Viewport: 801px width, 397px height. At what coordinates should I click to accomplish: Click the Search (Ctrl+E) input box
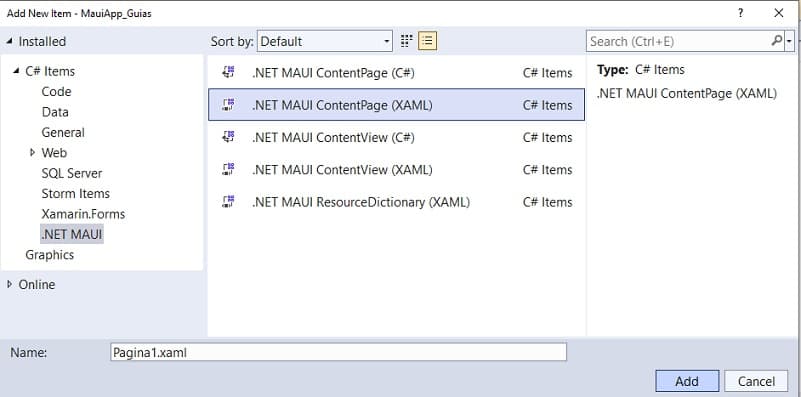[x=678, y=41]
